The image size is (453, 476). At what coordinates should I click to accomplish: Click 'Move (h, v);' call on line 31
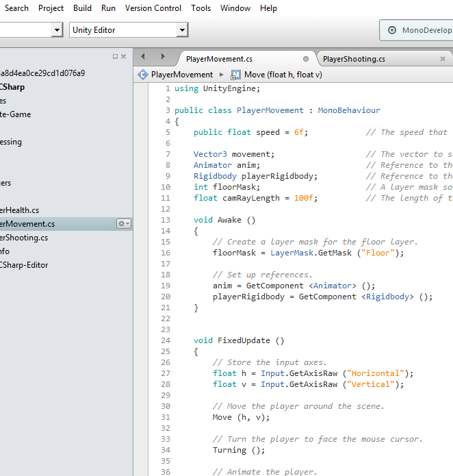tap(241, 417)
